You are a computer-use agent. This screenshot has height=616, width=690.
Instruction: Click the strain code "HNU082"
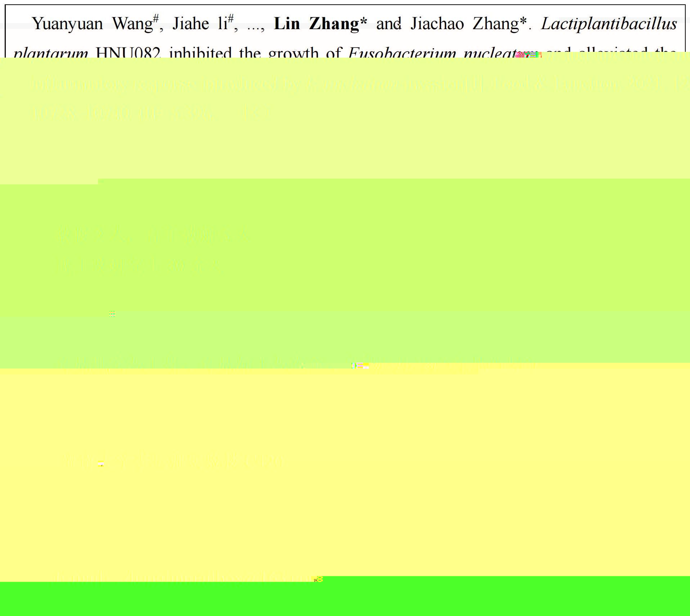[x=128, y=53]
